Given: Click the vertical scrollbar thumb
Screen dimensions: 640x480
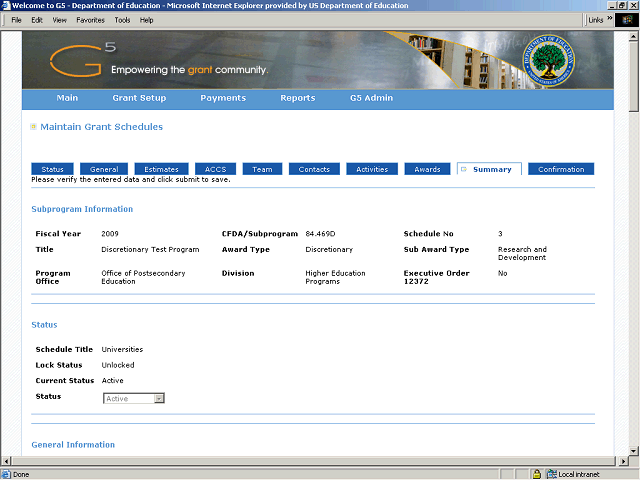Looking at the screenshot, I should [633, 76].
